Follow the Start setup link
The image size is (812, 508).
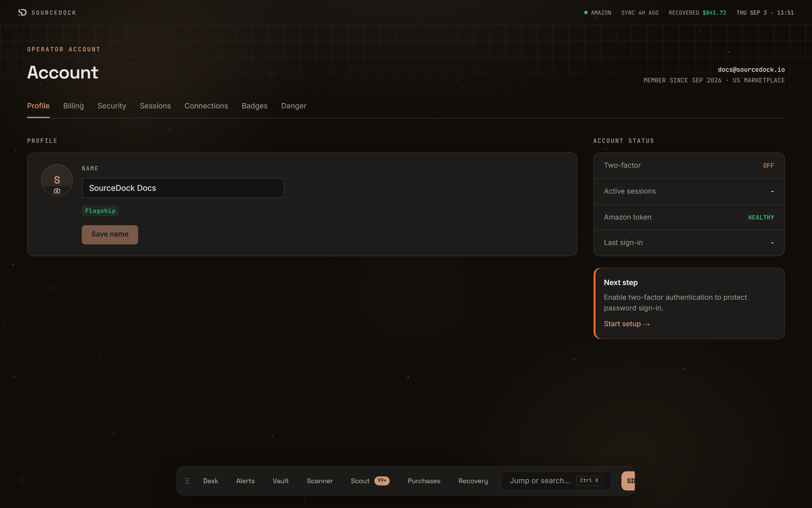627,324
